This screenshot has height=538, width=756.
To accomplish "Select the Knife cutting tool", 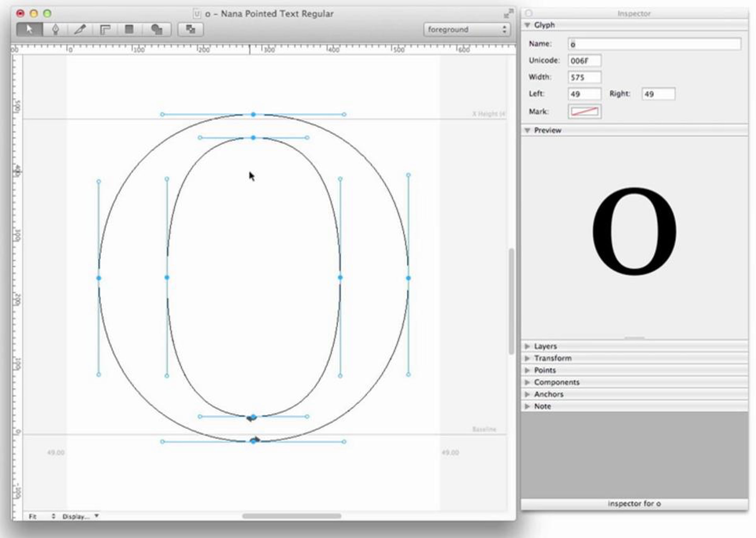I will pos(80,30).
